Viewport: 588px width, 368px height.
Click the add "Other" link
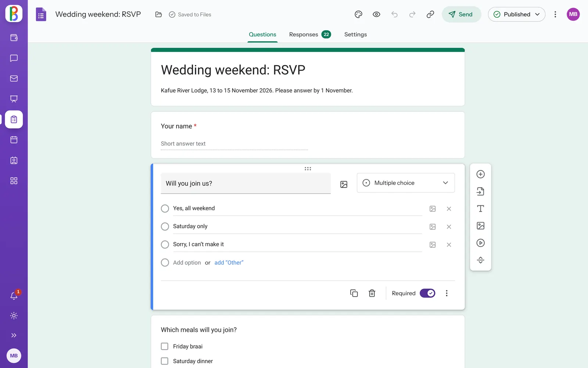coord(229,263)
